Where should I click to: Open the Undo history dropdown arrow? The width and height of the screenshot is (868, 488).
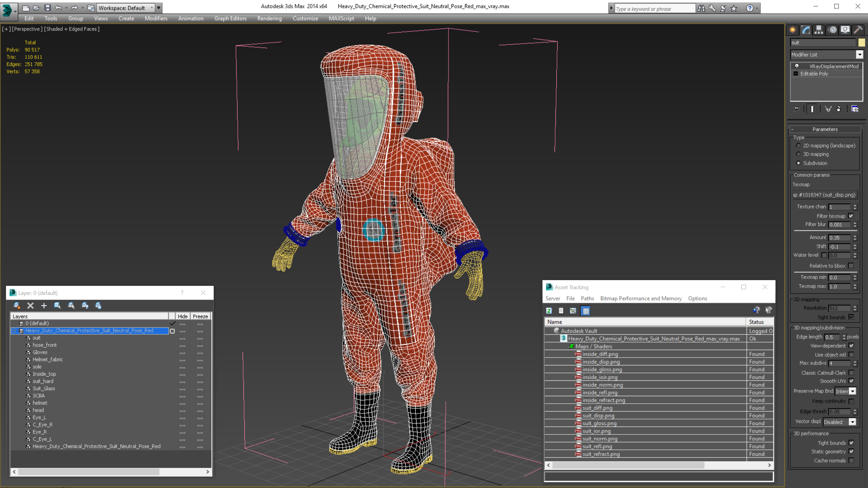click(66, 8)
